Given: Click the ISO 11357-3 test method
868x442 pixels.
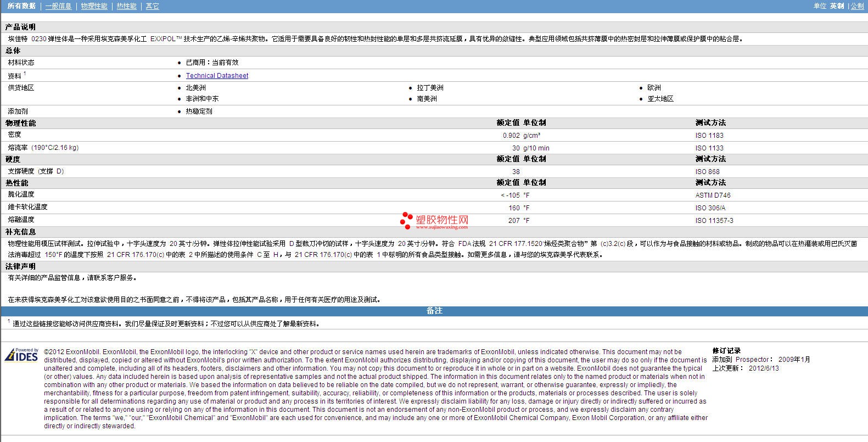Looking at the screenshot, I should click(714, 221).
